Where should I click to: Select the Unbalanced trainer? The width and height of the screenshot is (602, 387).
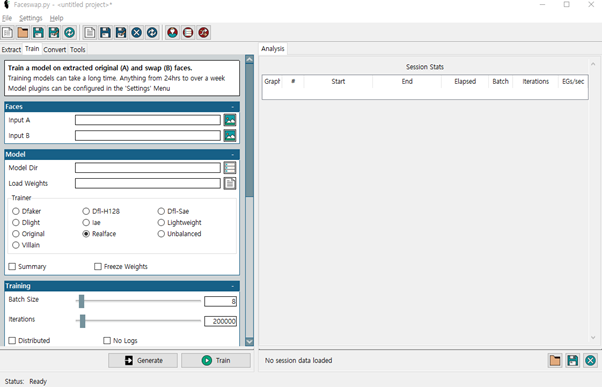179,234
